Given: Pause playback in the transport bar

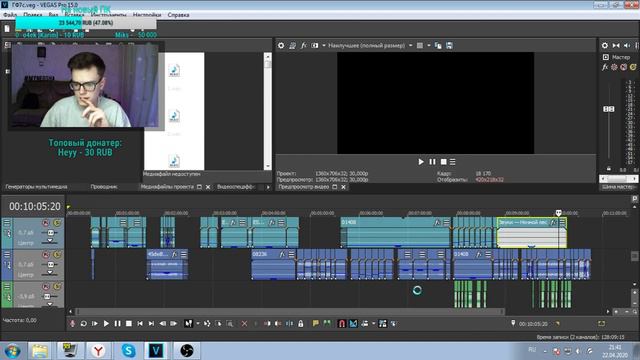Looking at the screenshot, I should (x=118, y=324).
